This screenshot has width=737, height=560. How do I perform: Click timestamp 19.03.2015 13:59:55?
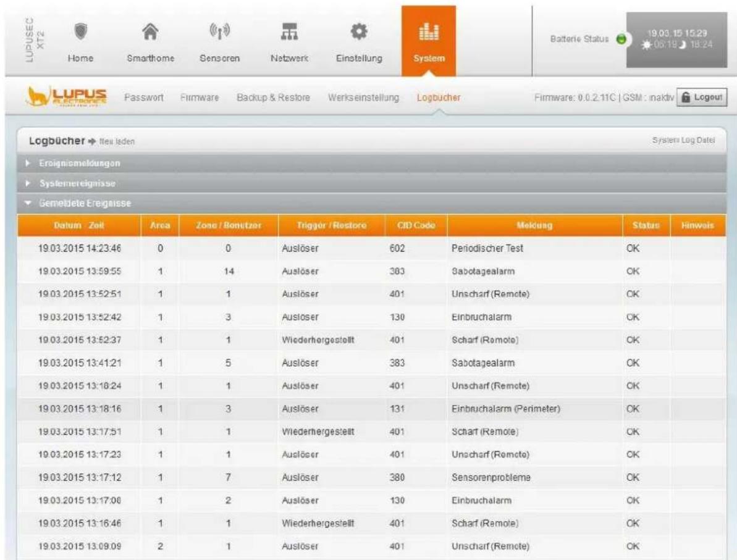click(80, 271)
